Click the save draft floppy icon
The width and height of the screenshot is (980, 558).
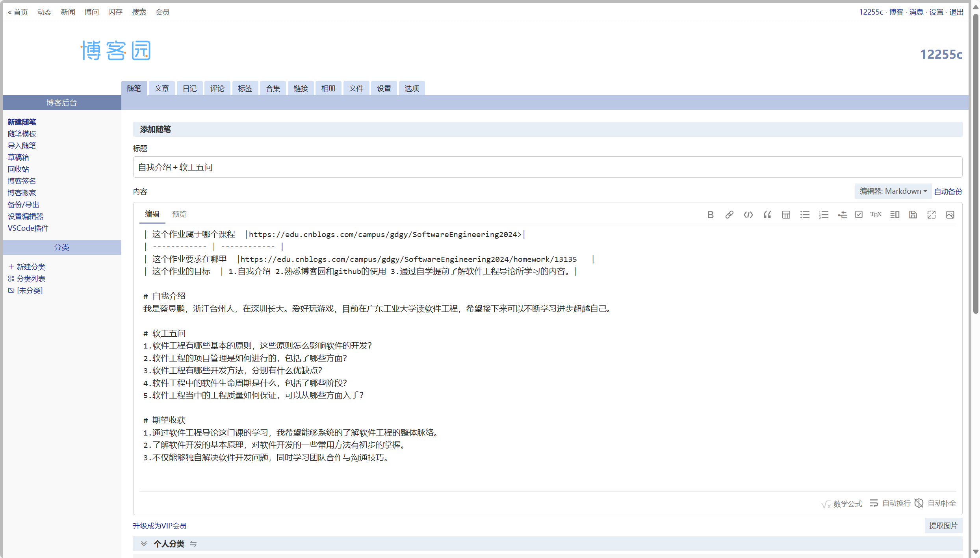[913, 215]
